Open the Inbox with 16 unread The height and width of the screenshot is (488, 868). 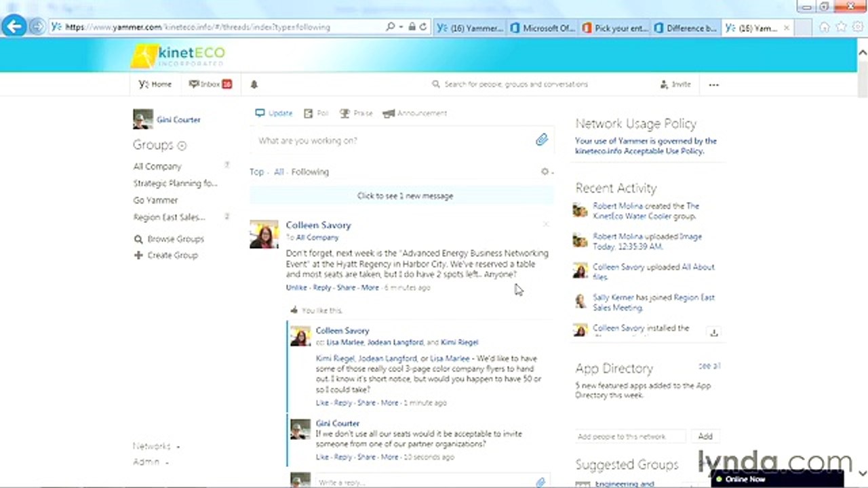pos(210,85)
